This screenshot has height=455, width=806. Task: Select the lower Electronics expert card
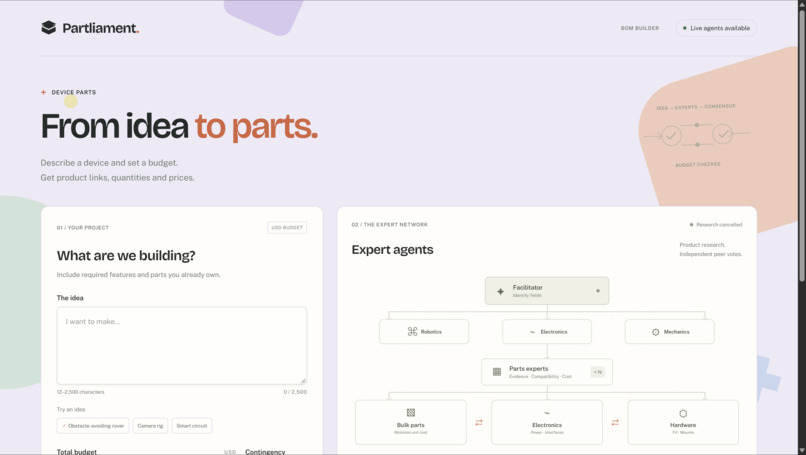547,422
